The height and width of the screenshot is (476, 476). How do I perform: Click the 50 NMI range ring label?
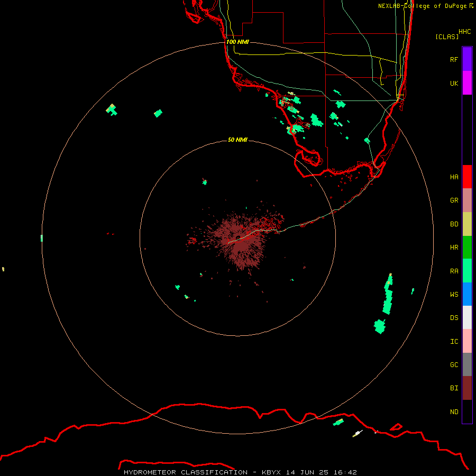point(237,140)
